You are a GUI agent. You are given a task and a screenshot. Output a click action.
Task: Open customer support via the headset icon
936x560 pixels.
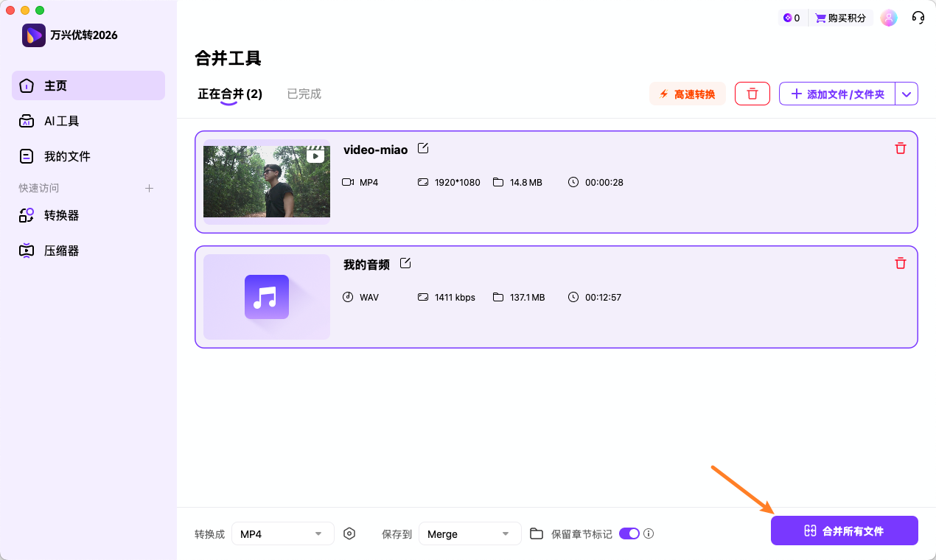918,17
